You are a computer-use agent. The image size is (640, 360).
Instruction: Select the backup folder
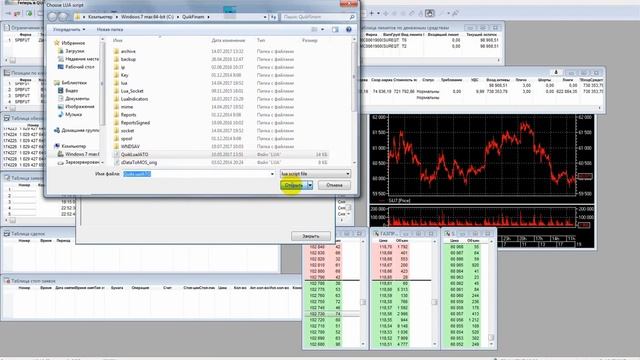pyautogui.click(x=128, y=59)
